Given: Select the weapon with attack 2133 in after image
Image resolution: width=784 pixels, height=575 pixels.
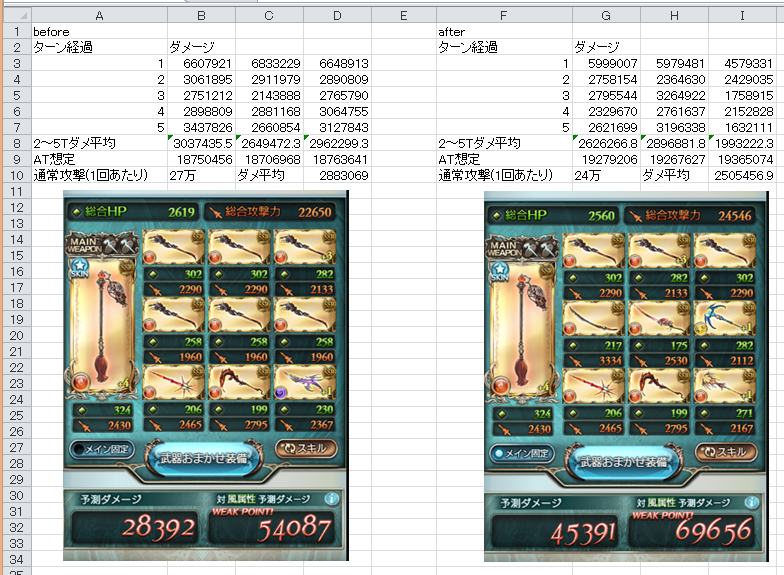Looking at the screenshot, I should click(x=659, y=251).
